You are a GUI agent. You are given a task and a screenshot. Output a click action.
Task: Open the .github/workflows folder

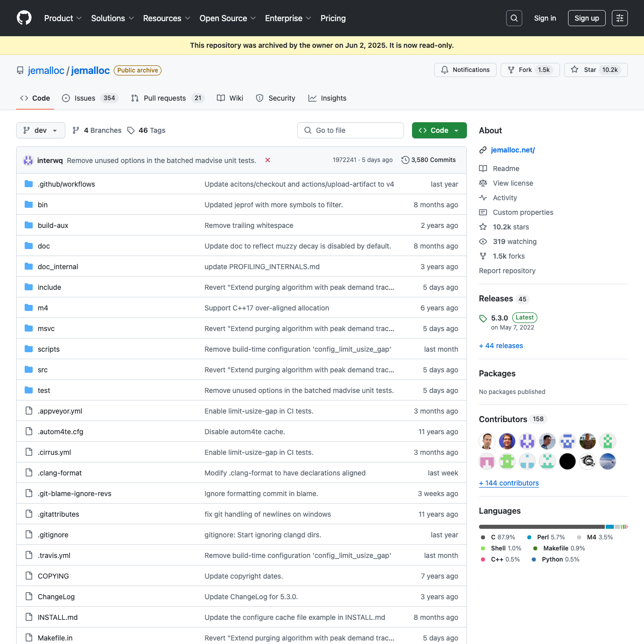tap(66, 184)
